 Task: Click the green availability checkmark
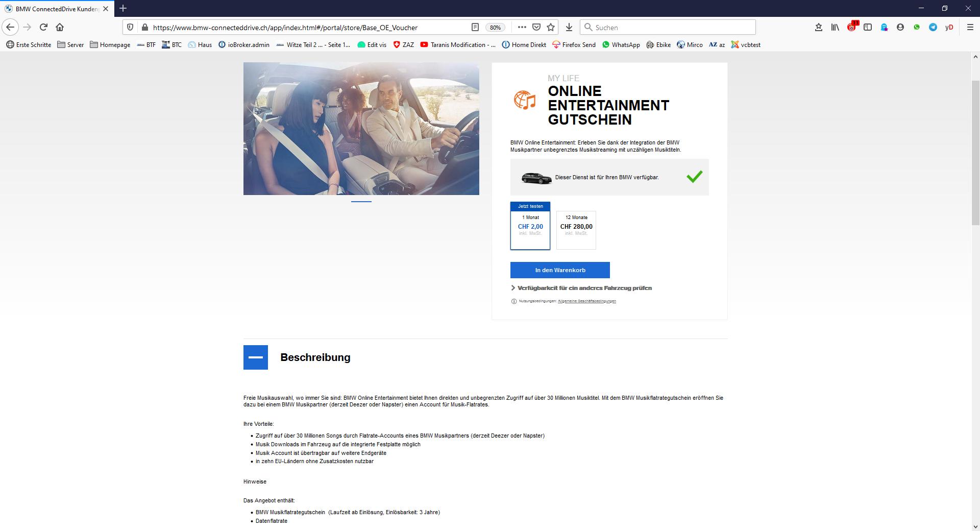point(694,177)
